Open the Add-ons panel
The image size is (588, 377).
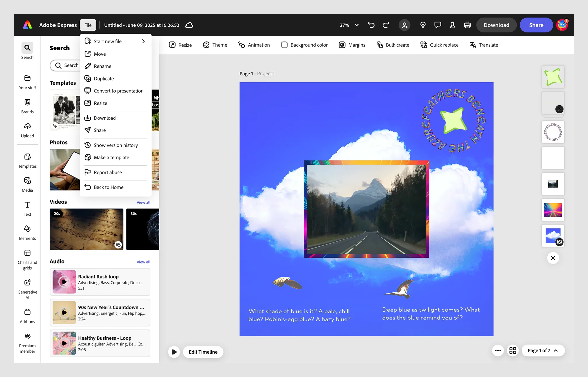27,316
